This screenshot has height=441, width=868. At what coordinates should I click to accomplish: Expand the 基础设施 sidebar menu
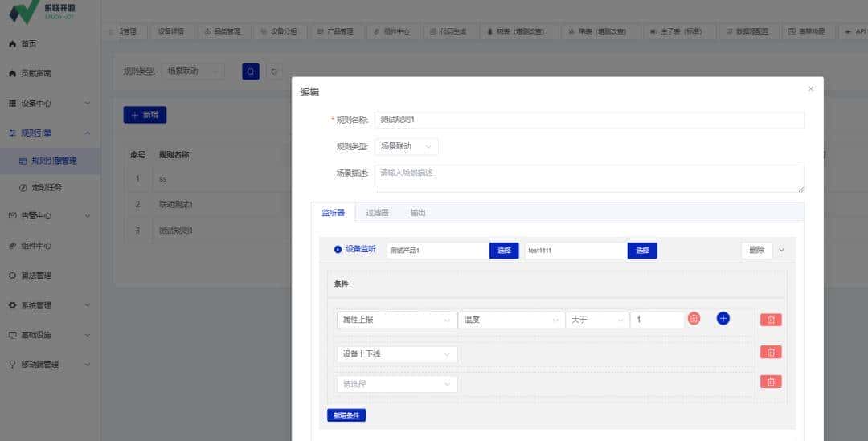pyautogui.click(x=50, y=335)
